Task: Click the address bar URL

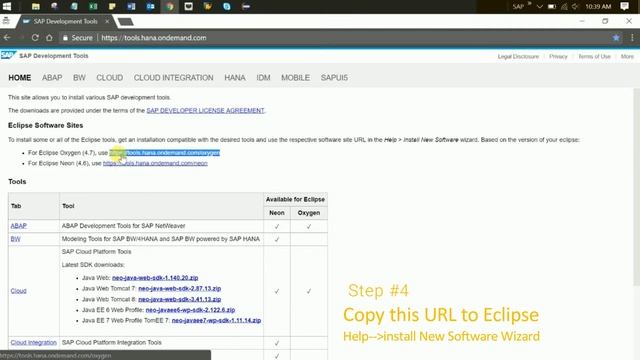Action: pos(153,38)
